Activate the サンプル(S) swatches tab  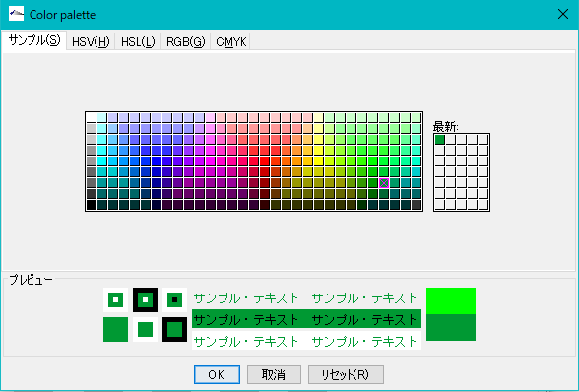34,40
